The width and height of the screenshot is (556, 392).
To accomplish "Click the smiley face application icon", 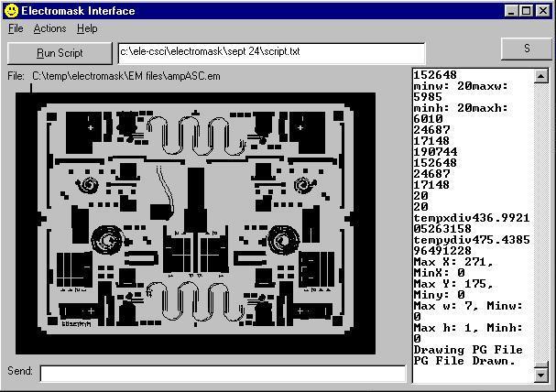I will (x=11, y=11).
